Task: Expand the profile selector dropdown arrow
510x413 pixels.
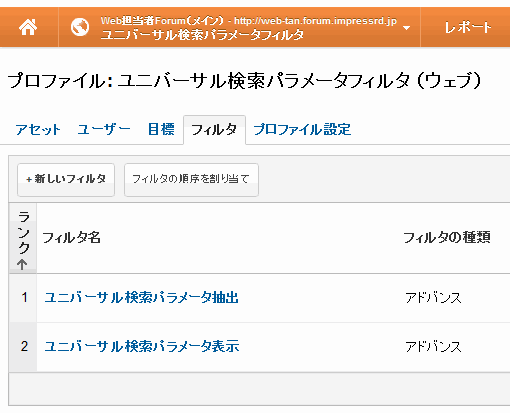Action: pos(406,28)
